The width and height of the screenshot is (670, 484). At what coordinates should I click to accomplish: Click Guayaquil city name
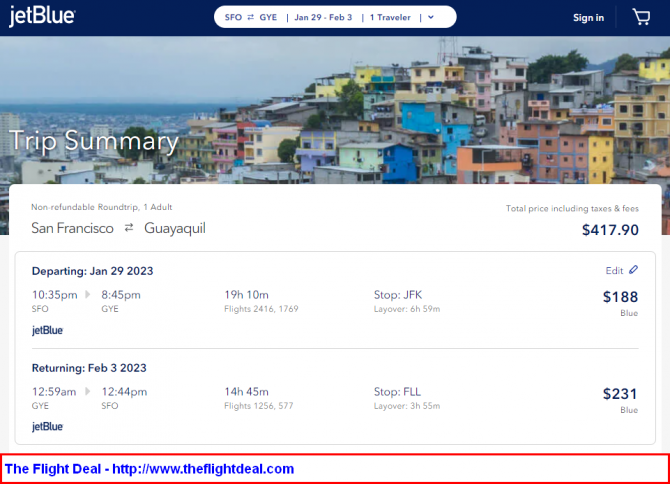[x=175, y=229]
